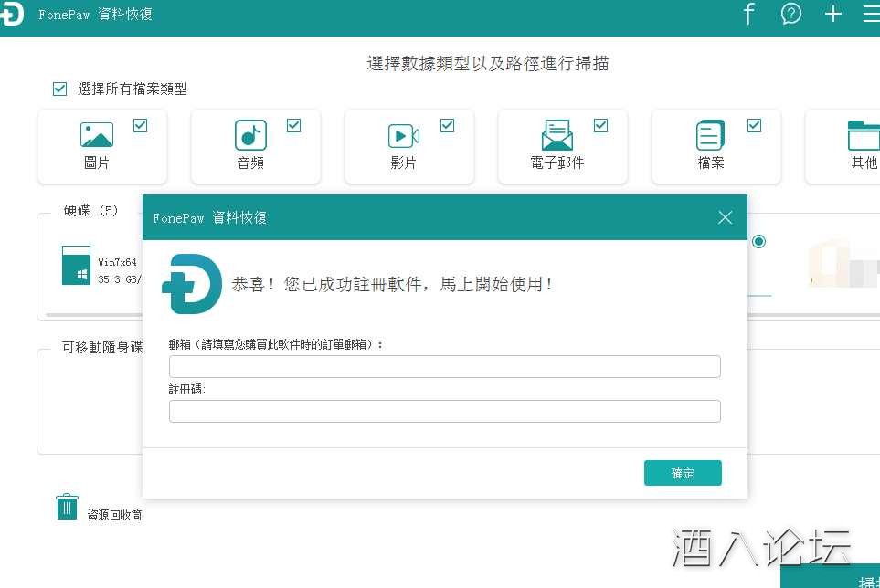Uncheck the 音頻 checkbox
Viewport: 880px width, 588px height.
tap(293, 126)
